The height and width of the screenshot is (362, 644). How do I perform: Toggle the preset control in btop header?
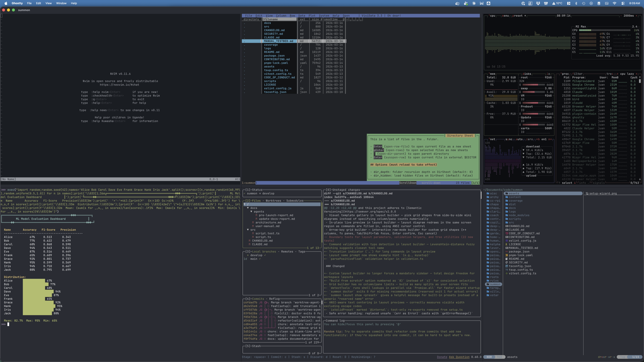tap(518, 16)
